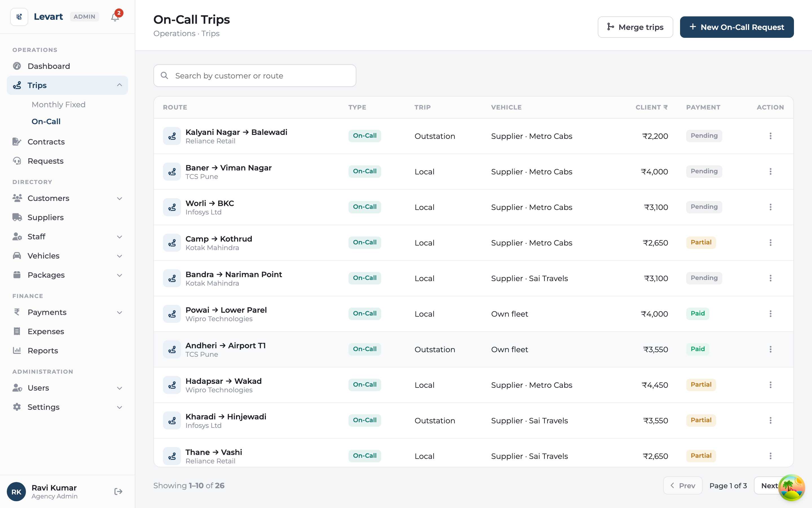Image resolution: width=812 pixels, height=508 pixels.
Task: Open the notifications bell
Action: (115, 17)
